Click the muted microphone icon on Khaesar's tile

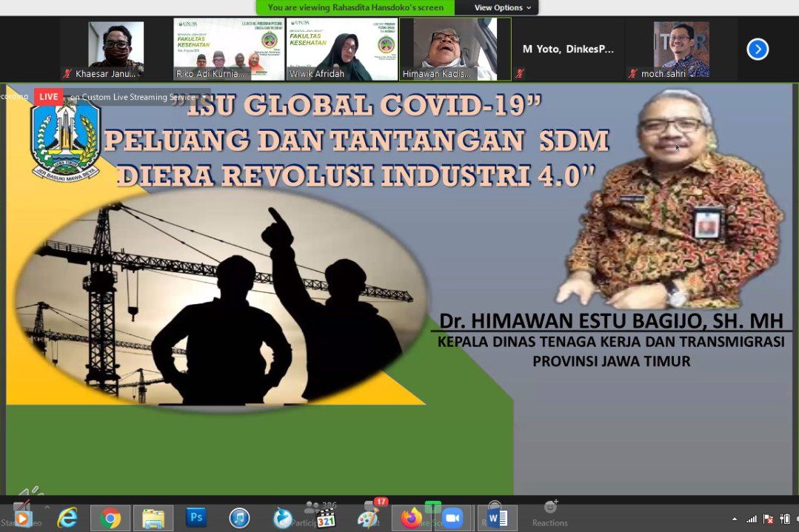[67, 74]
